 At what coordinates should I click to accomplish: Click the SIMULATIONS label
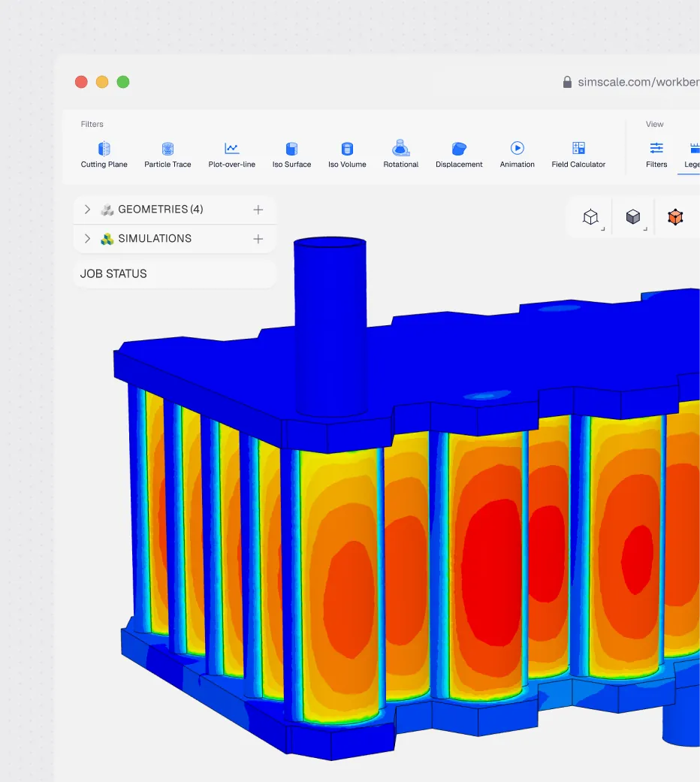pos(155,238)
